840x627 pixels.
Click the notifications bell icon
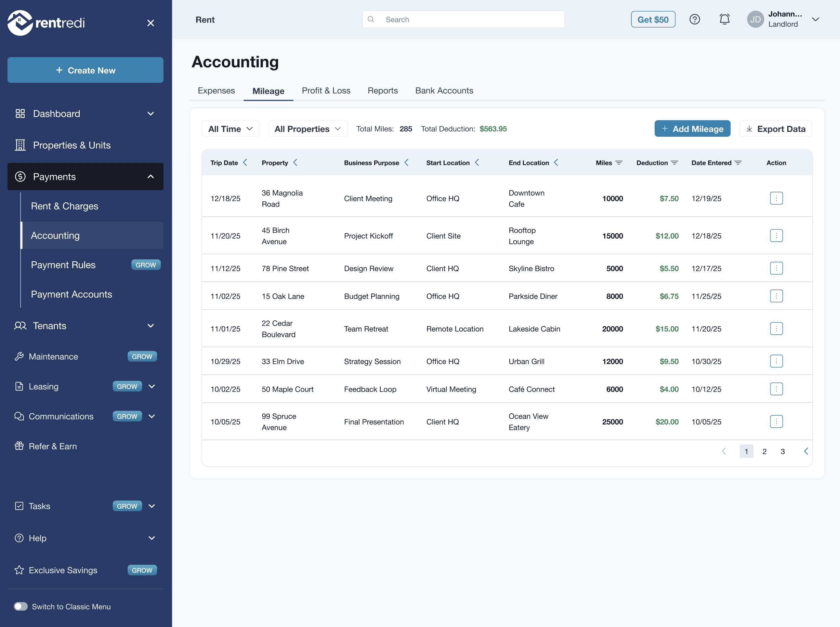click(x=724, y=19)
